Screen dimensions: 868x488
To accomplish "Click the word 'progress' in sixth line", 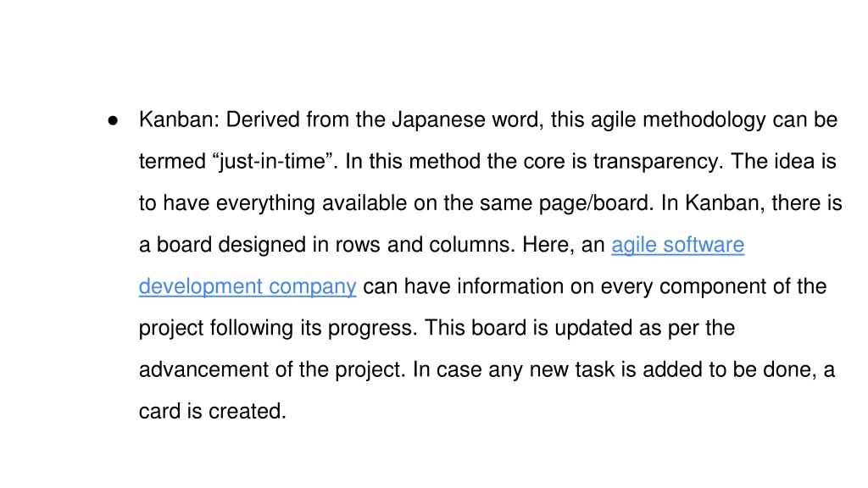I will (x=372, y=328).
